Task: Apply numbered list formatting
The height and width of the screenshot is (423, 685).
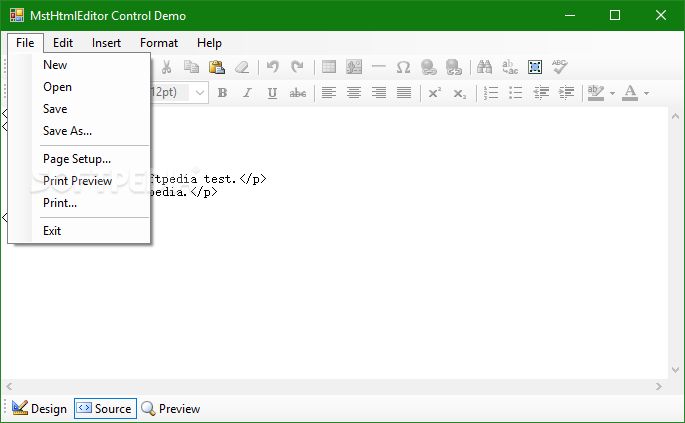Action: pyautogui.click(x=491, y=93)
